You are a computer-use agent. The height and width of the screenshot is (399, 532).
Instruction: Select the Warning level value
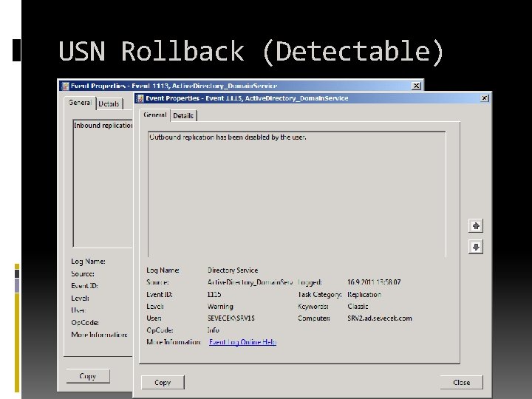pyautogui.click(x=220, y=307)
